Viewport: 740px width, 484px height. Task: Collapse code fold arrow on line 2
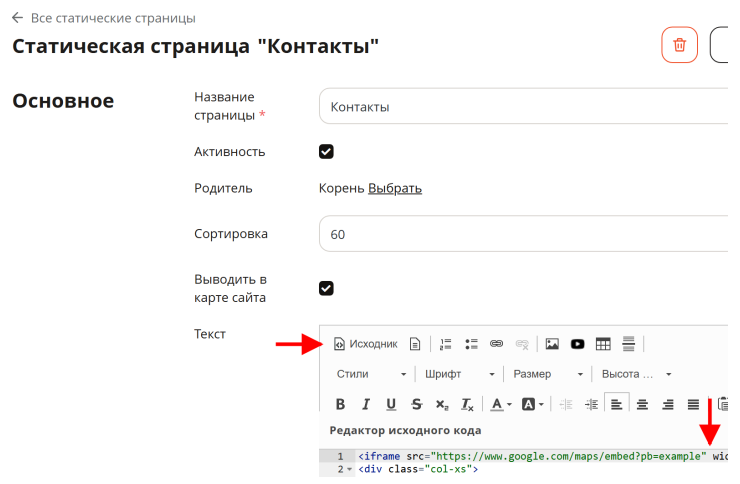point(350,469)
